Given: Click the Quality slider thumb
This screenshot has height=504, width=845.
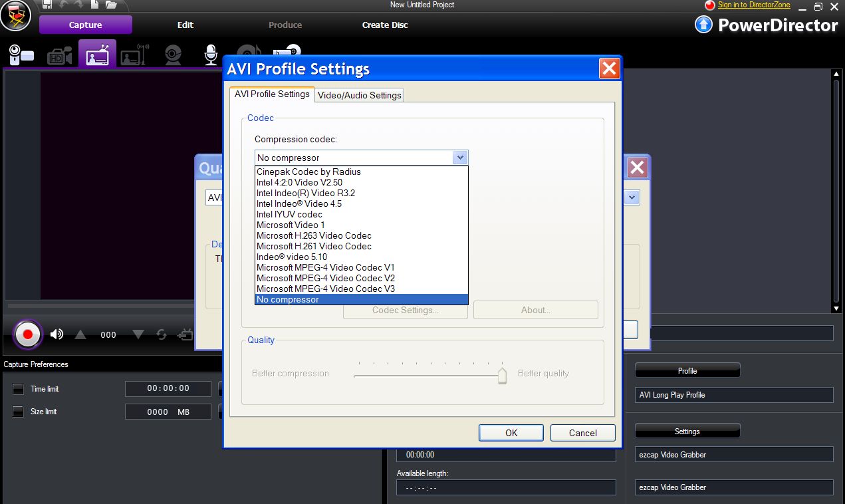Looking at the screenshot, I should (503, 376).
